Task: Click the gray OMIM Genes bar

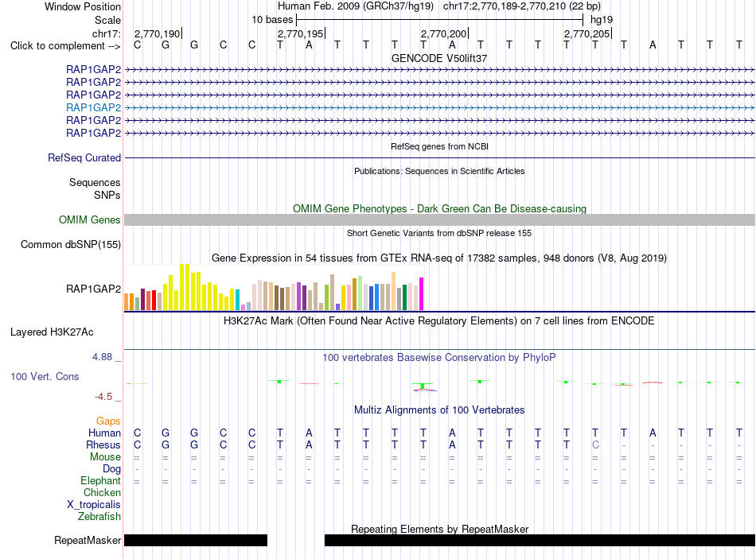Action: pyautogui.click(x=439, y=219)
